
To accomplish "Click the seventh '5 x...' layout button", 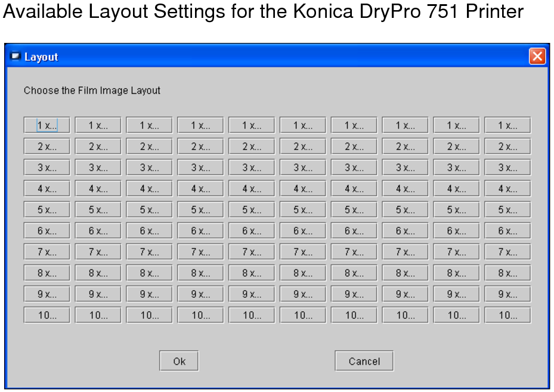I will [354, 210].
